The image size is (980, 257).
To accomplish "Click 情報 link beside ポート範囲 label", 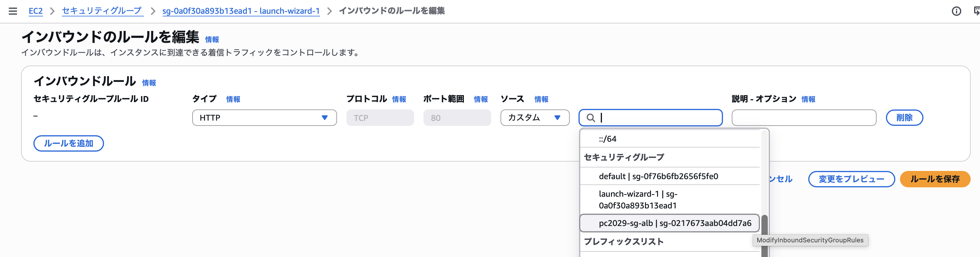I will pos(481,99).
